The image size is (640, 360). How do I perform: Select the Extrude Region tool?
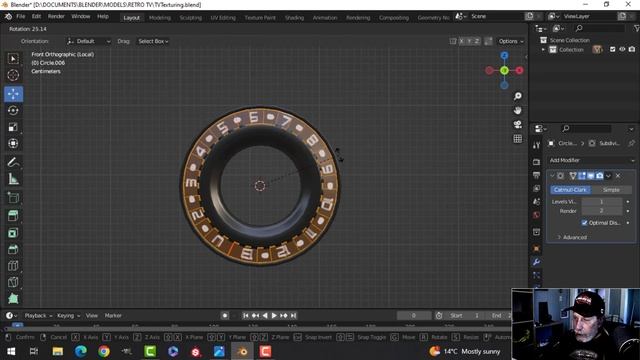(x=13, y=216)
